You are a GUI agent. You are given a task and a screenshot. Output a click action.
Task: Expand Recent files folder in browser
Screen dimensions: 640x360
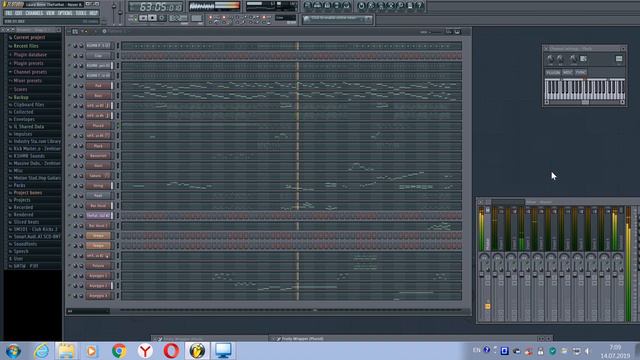point(25,46)
